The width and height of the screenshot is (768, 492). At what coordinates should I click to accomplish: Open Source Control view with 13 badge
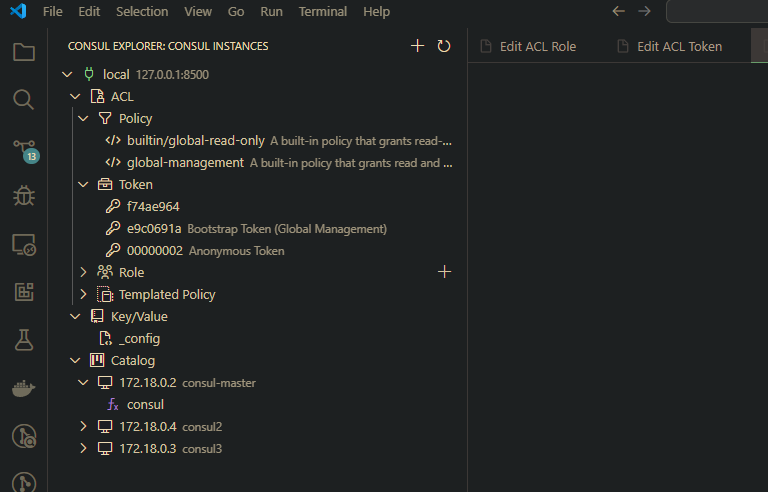tap(25, 150)
